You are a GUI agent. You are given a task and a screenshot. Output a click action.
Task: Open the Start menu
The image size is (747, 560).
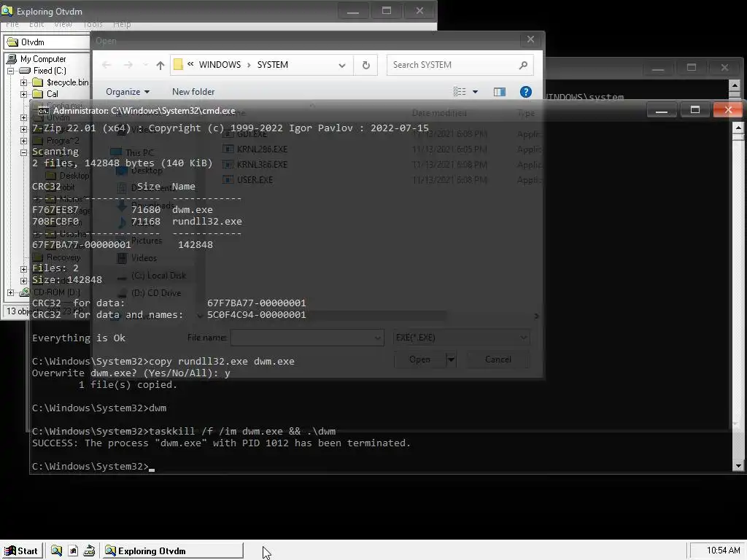click(21, 551)
